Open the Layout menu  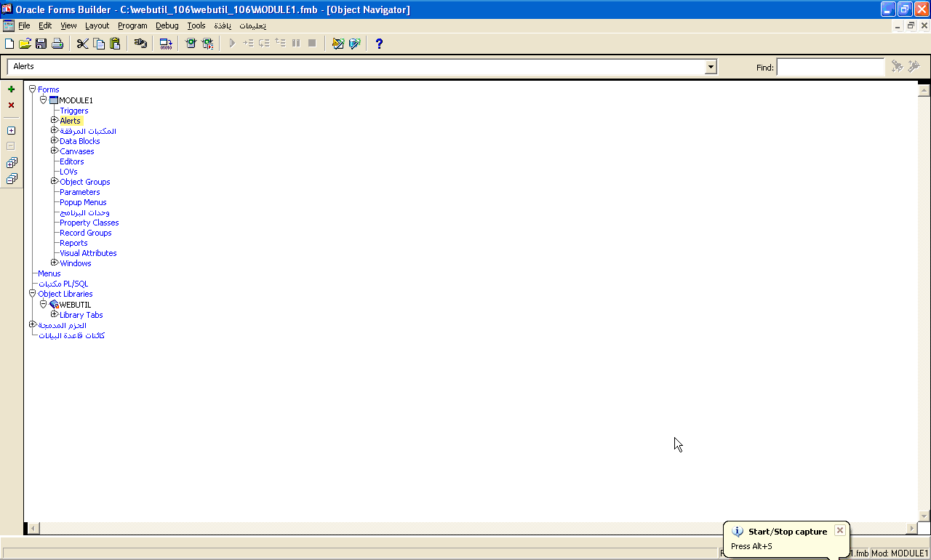click(97, 25)
